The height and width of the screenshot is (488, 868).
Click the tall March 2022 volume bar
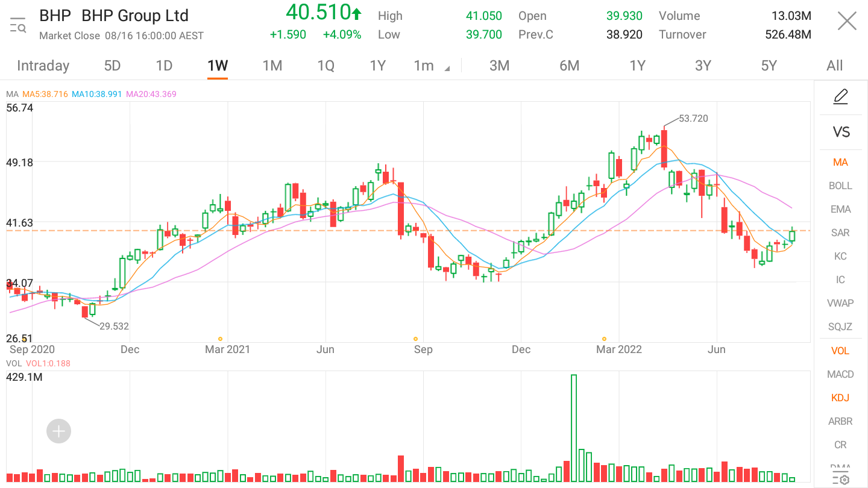click(574, 428)
